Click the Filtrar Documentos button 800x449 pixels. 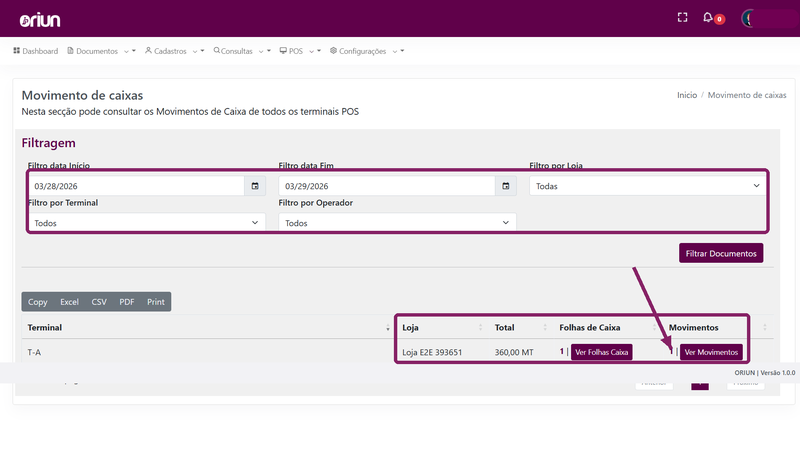coord(721,253)
